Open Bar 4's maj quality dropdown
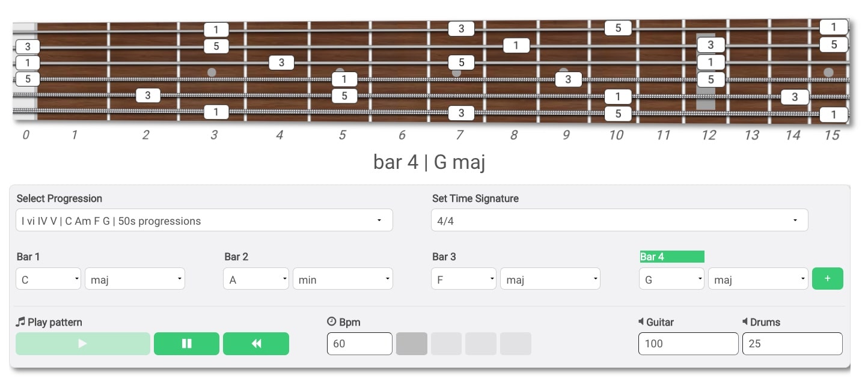Viewport: 868px width, 387px height. (758, 278)
